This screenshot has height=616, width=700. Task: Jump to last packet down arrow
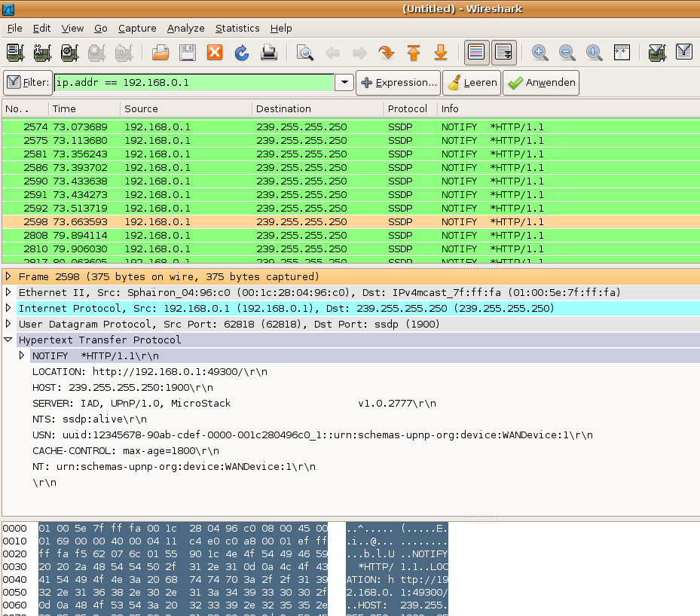point(441,53)
